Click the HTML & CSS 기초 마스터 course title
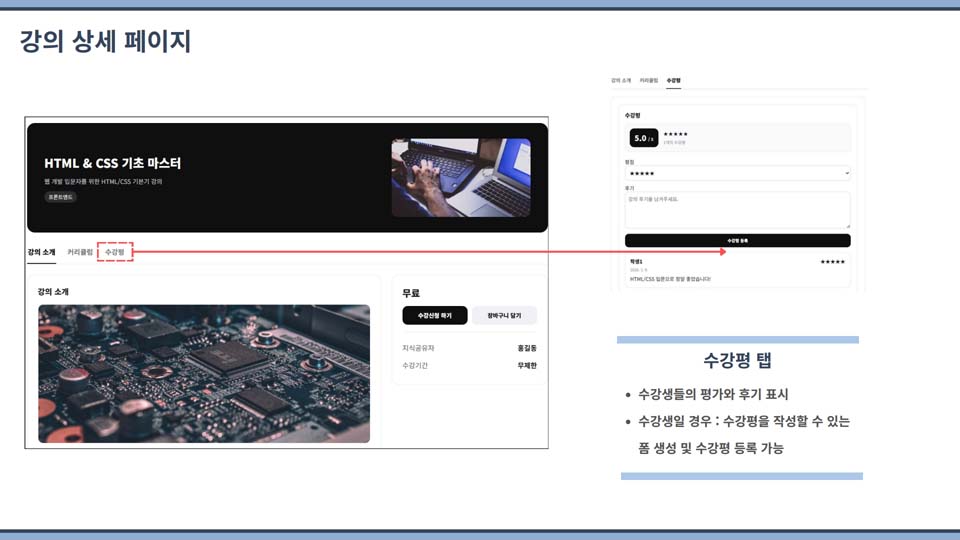 pyautogui.click(x=112, y=163)
